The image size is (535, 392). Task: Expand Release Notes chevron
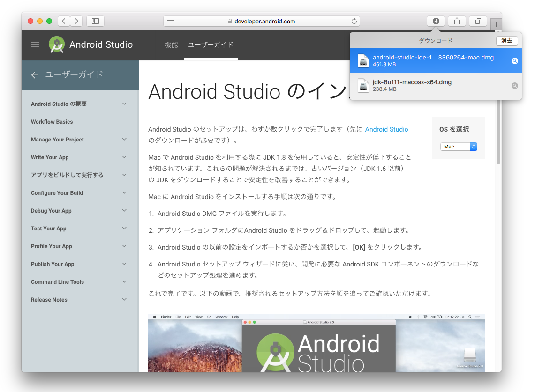pos(124,300)
